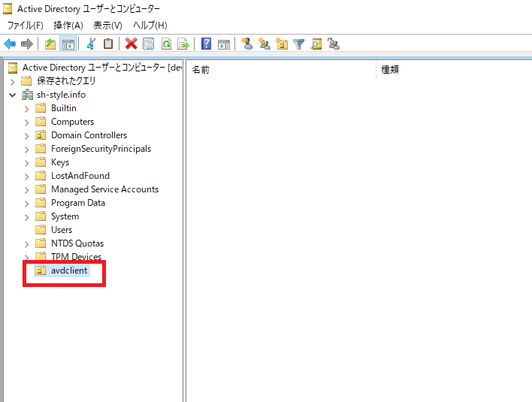Click the blue Help question mark icon

tap(207, 44)
